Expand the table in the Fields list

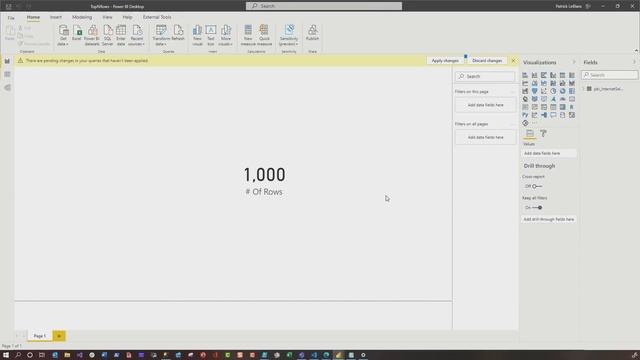point(584,89)
